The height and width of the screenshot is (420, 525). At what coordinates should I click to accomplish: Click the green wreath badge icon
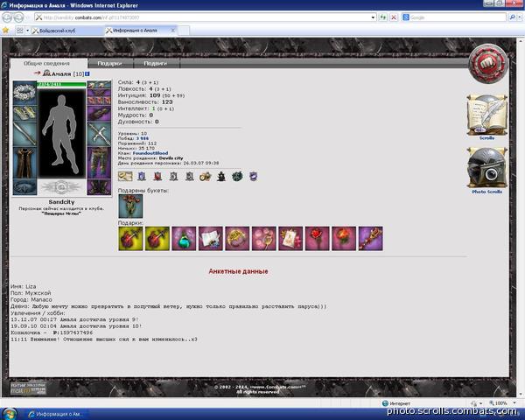click(237, 176)
